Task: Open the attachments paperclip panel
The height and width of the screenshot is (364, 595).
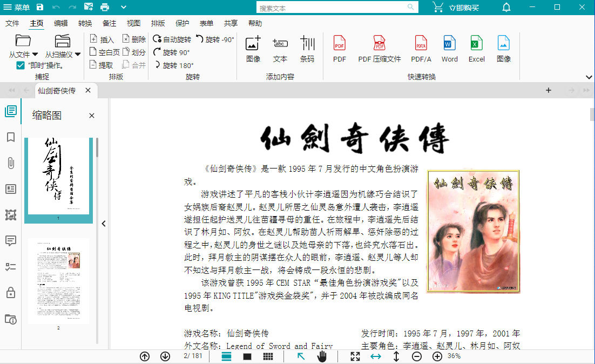Action: point(11,163)
